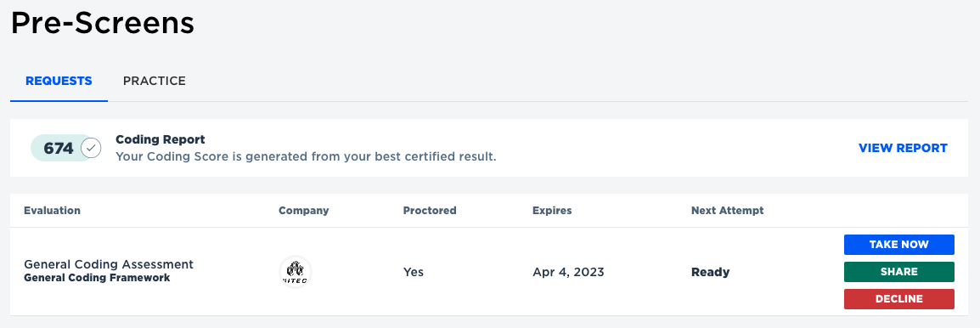Click the company logo in the Company column
This screenshot has height=328, width=980.
[295, 272]
